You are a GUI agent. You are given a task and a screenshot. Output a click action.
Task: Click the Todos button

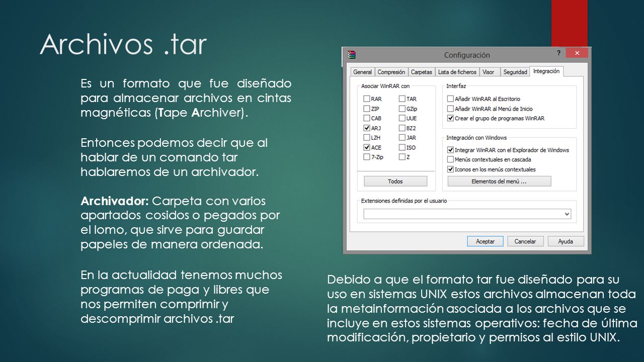pyautogui.click(x=395, y=181)
